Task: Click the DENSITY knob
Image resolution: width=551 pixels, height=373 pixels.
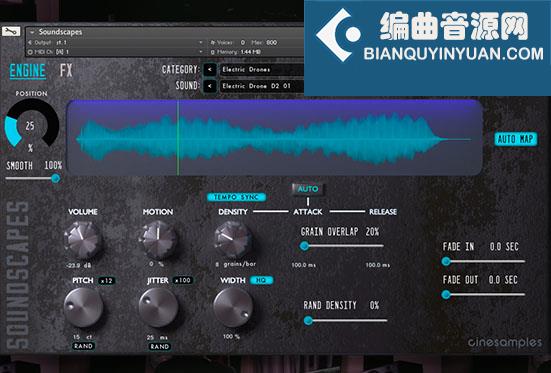Action: pos(233,240)
